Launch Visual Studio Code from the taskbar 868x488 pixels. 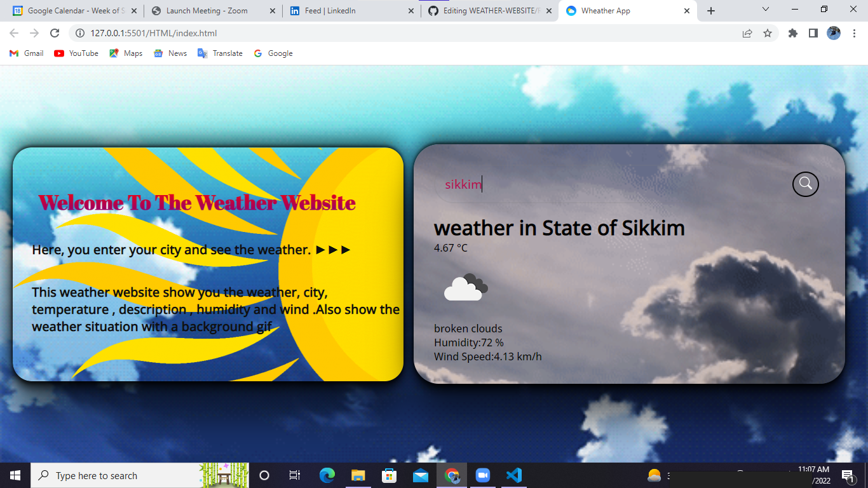[x=514, y=475]
